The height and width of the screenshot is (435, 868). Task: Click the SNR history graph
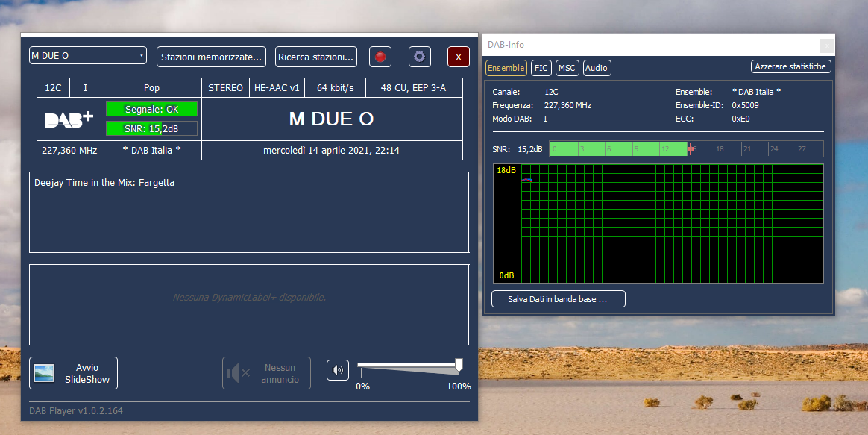(x=658, y=223)
